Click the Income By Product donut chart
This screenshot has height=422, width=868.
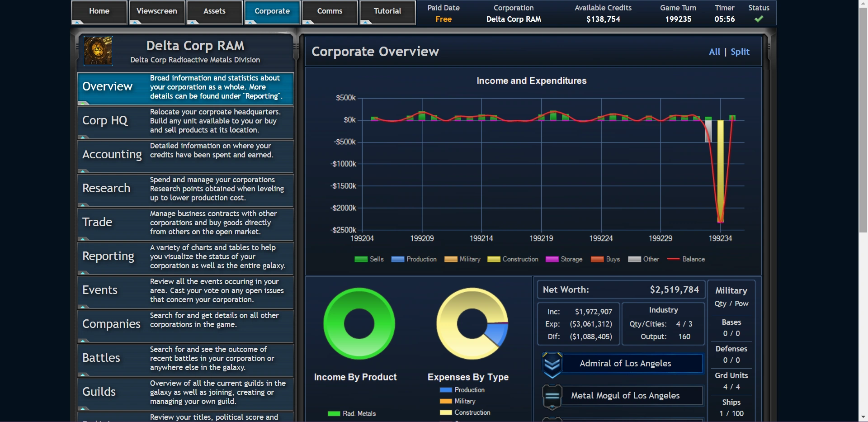(x=359, y=324)
